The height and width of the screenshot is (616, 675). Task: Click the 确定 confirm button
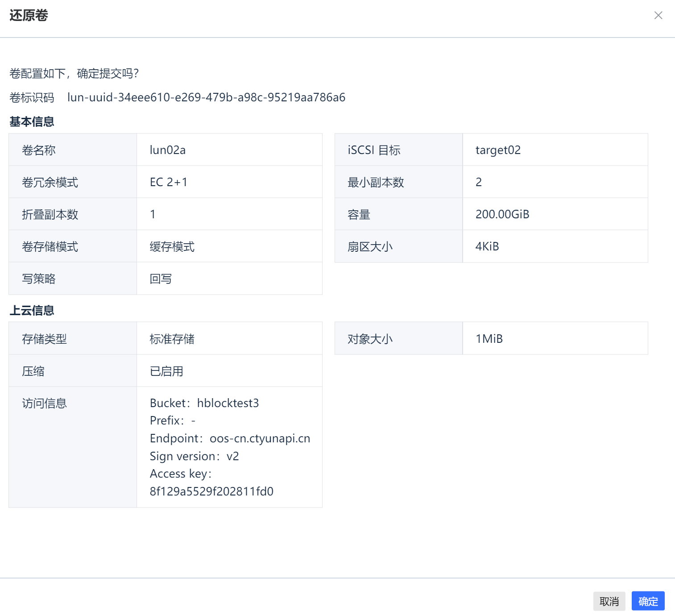[x=648, y=601]
